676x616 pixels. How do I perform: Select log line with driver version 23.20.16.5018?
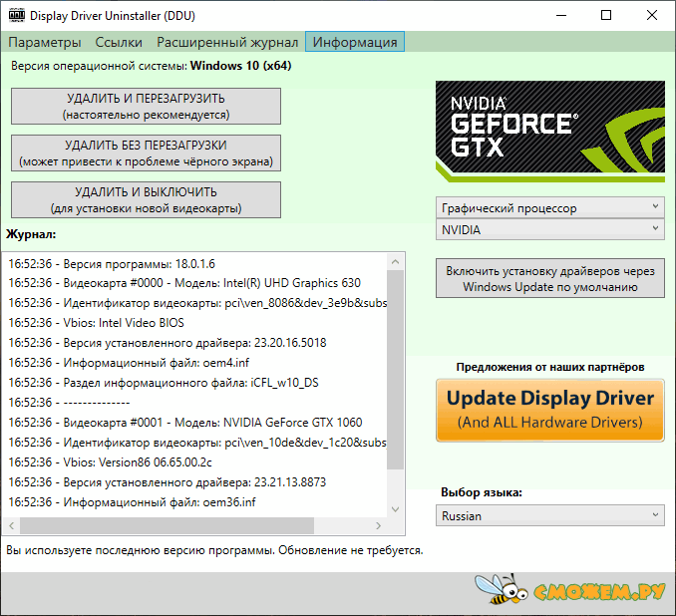[x=168, y=343]
